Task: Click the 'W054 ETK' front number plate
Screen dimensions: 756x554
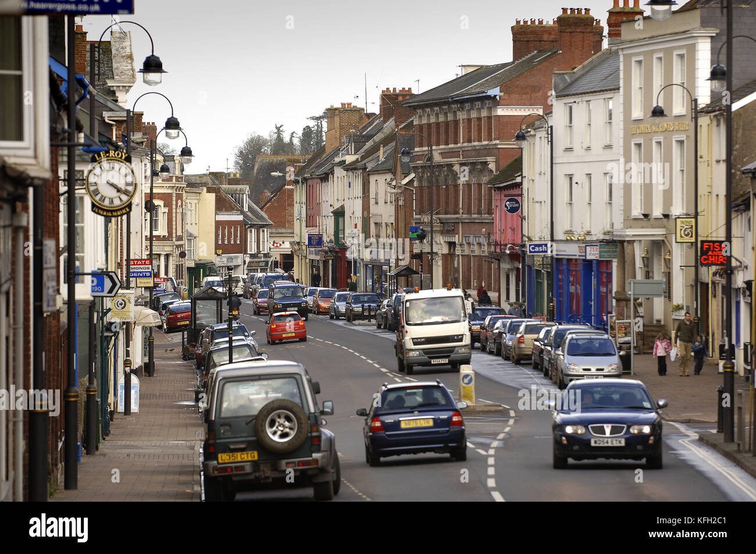Action: pyautogui.click(x=608, y=442)
